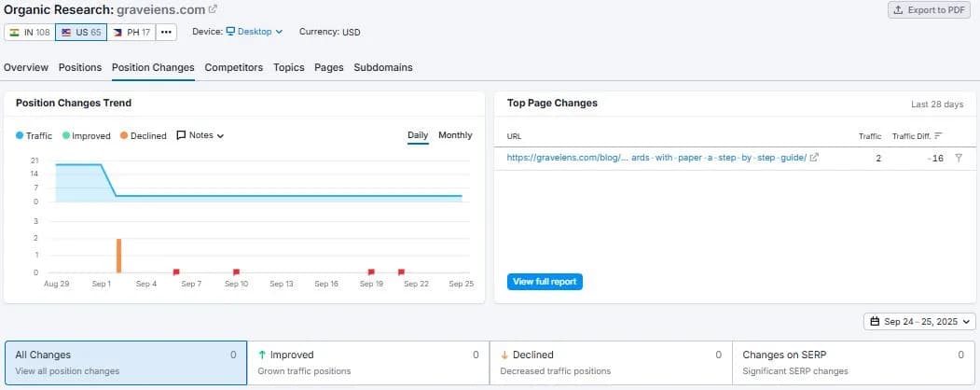Select Declined filter card

point(611,363)
